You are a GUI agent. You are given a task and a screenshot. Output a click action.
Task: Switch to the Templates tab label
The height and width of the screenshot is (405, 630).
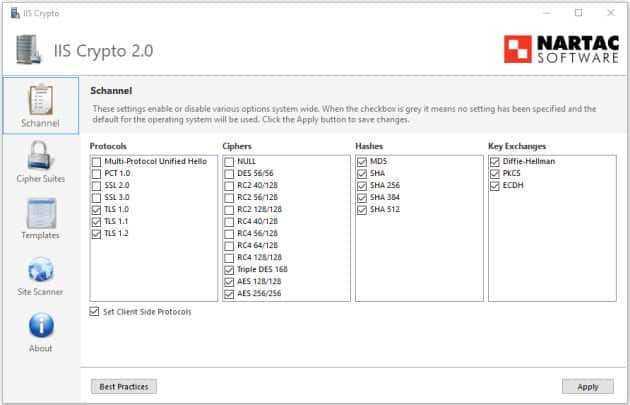[41, 235]
